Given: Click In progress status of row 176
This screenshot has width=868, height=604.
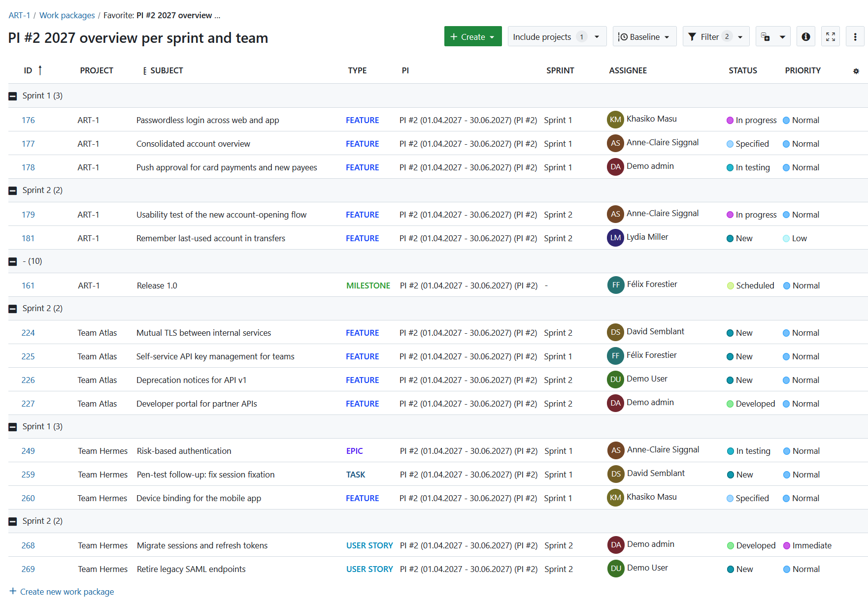Looking at the screenshot, I should [x=751, y=120].
